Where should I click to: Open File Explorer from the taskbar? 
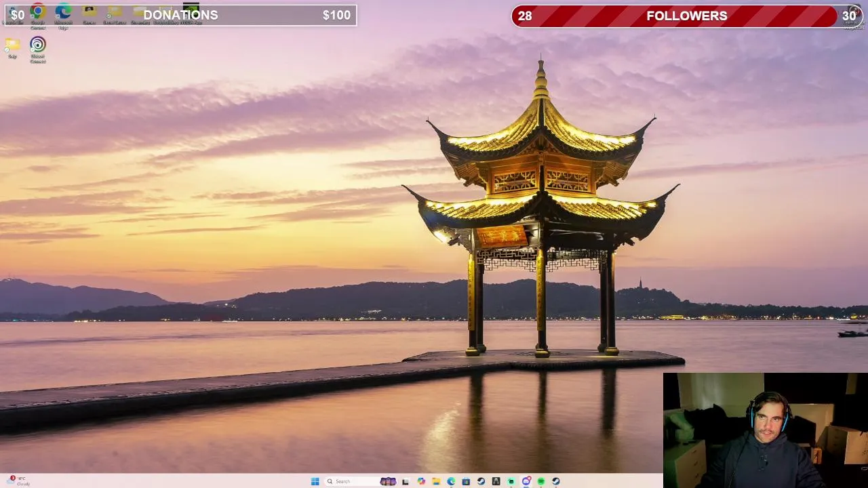pyautogui.click(x=436, y=481)
